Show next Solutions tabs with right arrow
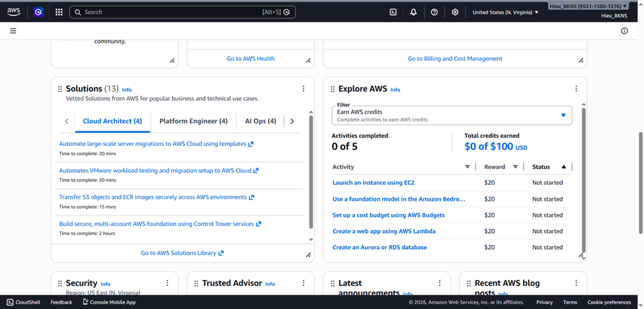Screen dimensions: 644x309 pos(292,121)
